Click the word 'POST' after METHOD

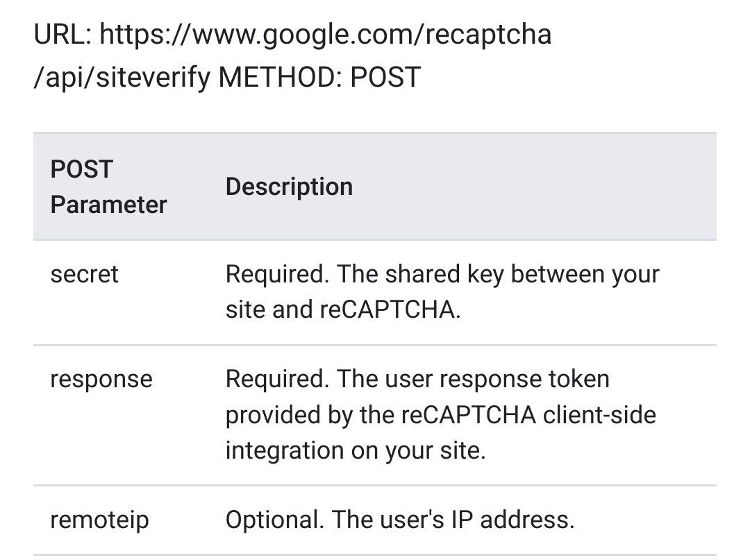tap(385, 77)
